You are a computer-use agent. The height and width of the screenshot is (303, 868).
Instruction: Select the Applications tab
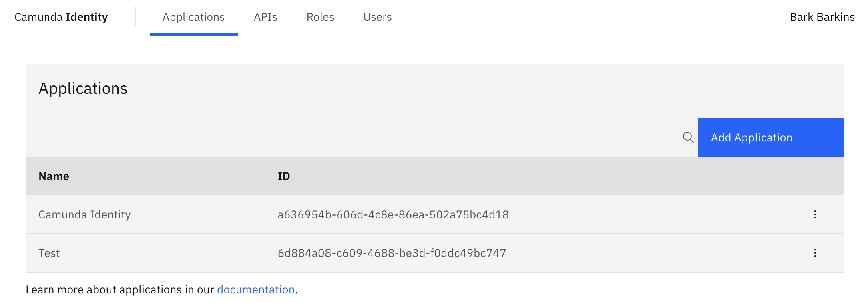193,17
